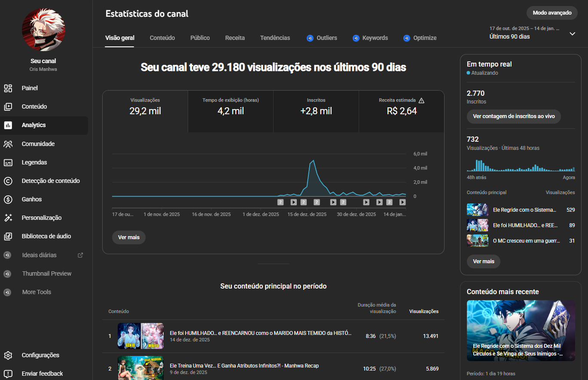Open Ideais diárias external link
This screenshot has height=380, width=588.
[80, 255]
